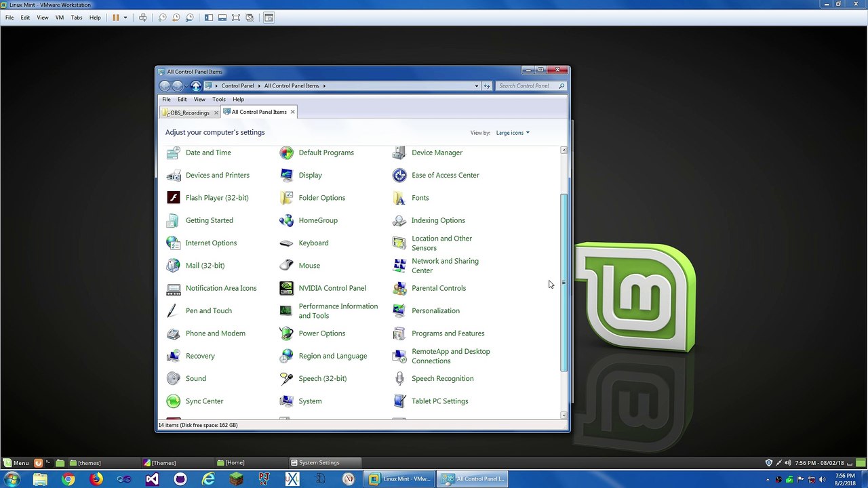Open the Power Options icon
Viewport: 868px width, 488px height.
[x=287, y=333]
